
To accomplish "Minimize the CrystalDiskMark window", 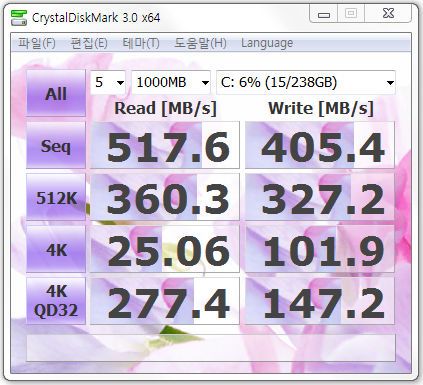I will 324,14.
